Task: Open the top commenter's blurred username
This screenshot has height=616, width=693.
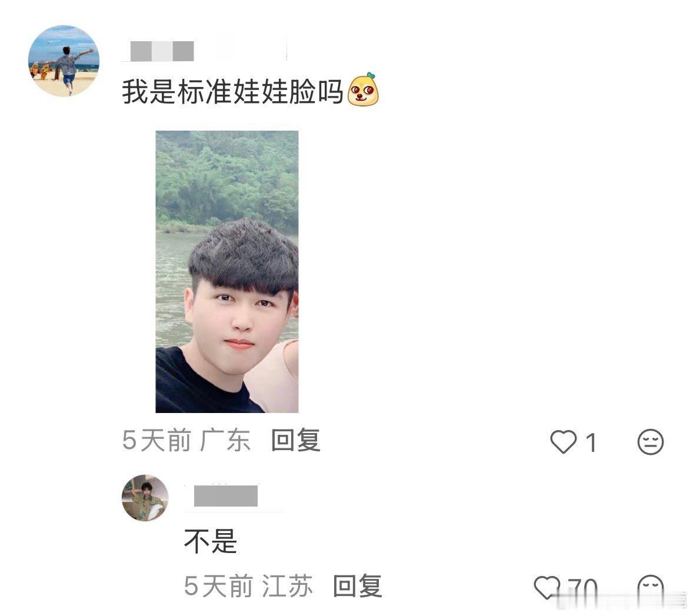Action: click(x=162, y=51)
